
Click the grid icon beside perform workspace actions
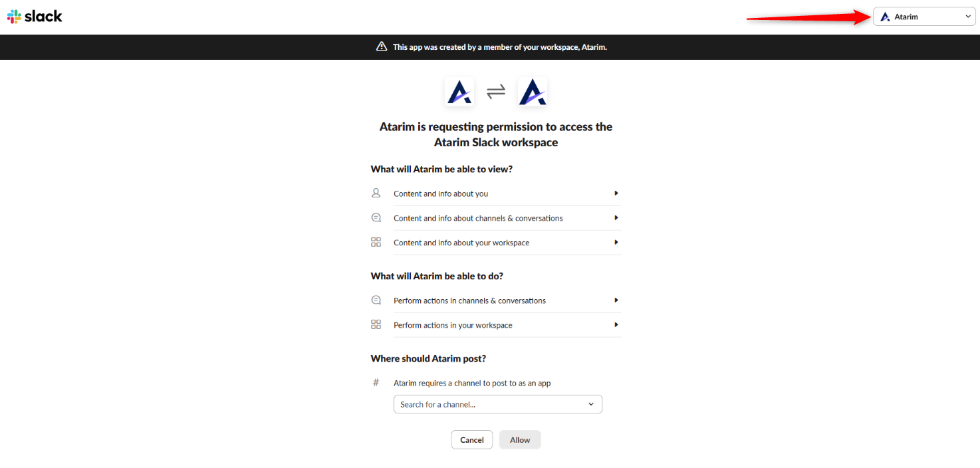point(376,325)
